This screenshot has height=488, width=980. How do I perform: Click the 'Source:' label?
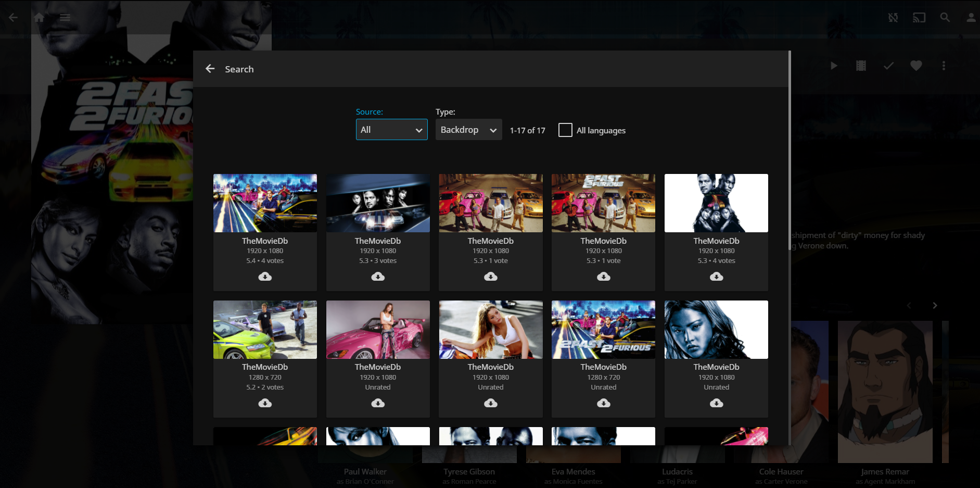370,112
